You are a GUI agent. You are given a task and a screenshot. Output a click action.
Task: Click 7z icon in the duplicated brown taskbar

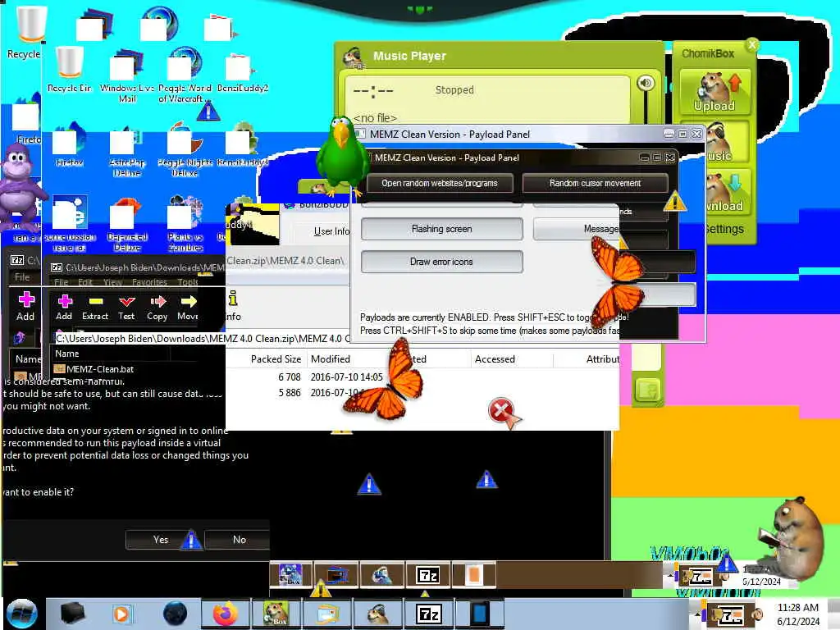pyautogui.click(x=428, y=575)
